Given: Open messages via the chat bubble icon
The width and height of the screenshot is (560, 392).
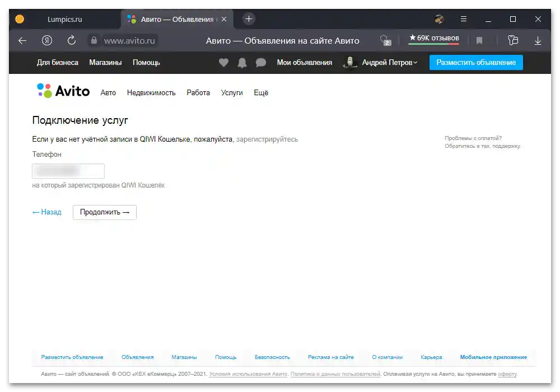Looking at the screenshot, I should tap(261, 63).
